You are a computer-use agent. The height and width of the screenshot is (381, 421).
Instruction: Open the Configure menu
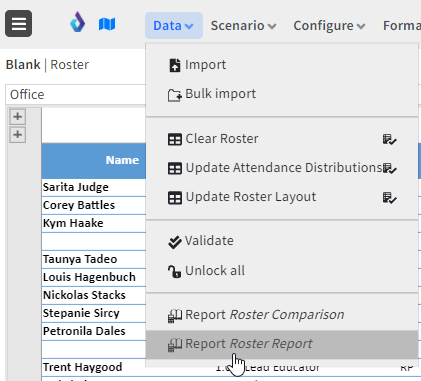click(329, 26)
